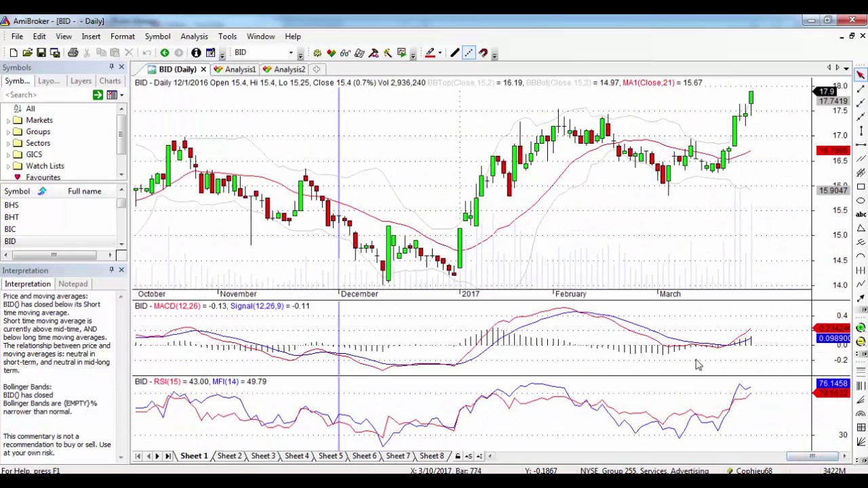Open the Window menu
Screen dimensions: 868x488
click(x=260, y=37)
